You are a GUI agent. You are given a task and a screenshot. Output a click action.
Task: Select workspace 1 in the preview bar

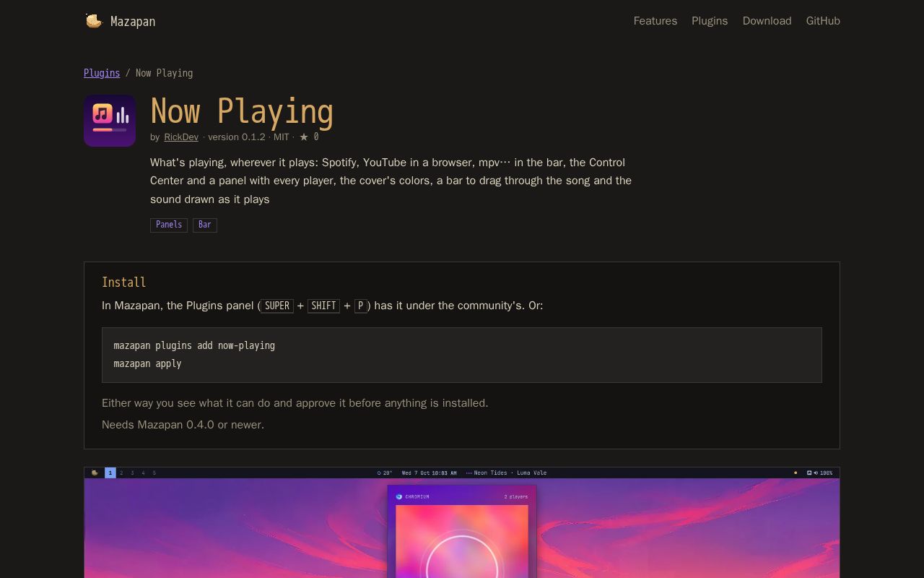(110, 473)
